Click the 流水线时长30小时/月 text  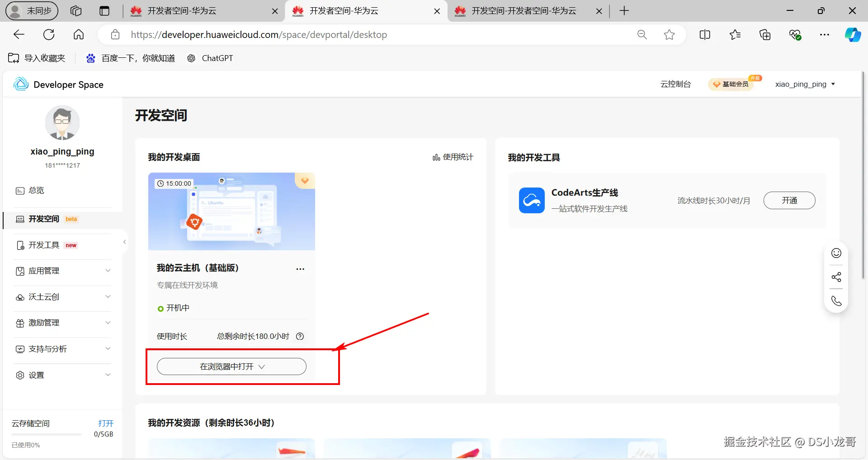[713, 200]
